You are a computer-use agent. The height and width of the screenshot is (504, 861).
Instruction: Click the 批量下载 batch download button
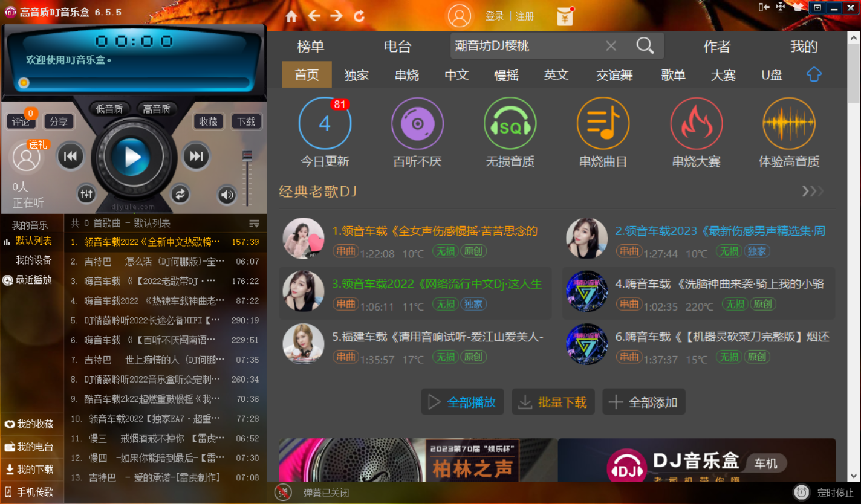(x=553, y=402)
